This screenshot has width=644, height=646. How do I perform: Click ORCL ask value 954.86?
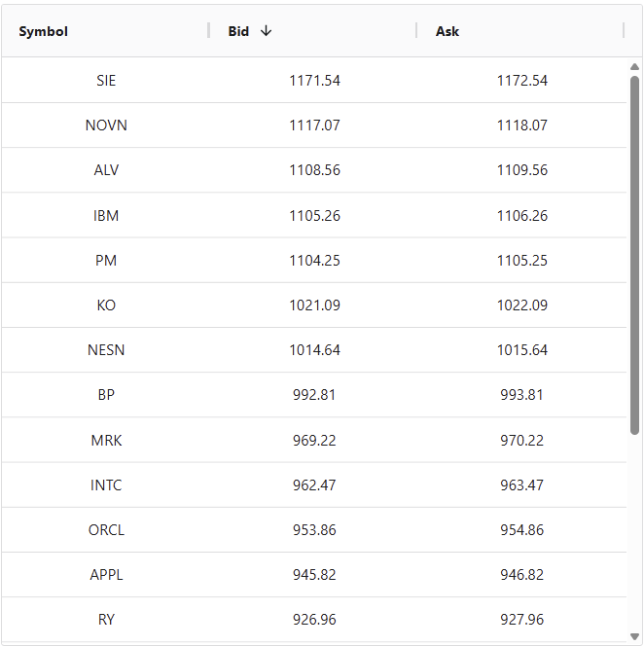click(x=522, y=530)
